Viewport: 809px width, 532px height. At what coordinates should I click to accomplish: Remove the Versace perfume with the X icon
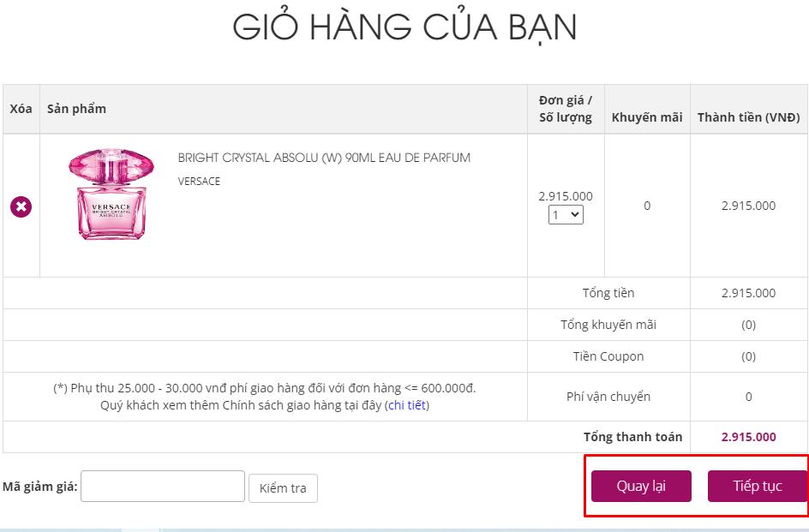coord(21,206)
